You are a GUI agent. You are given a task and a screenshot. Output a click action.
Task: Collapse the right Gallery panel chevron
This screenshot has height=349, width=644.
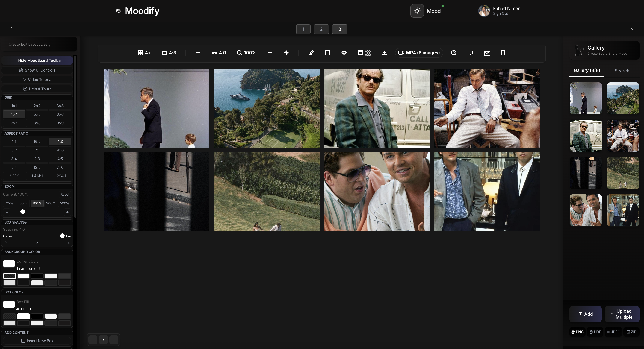[632, 28]
